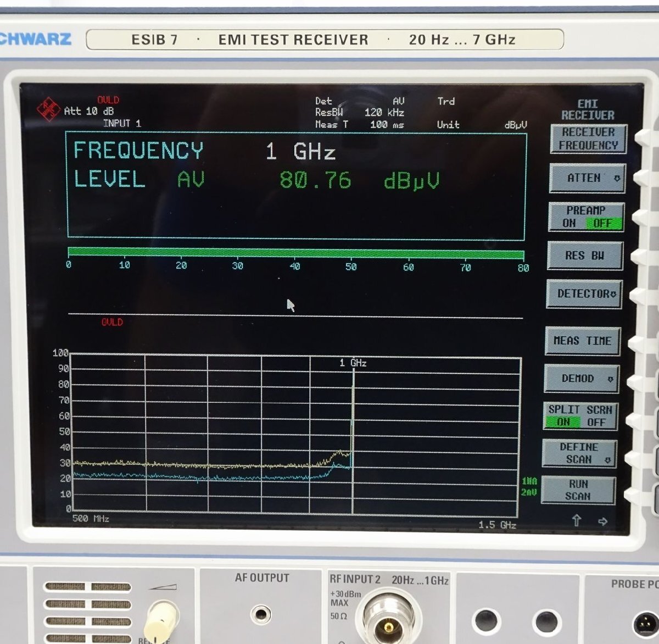Click the up arrow menu icon
This screenshot has width=659, height=644.
(576, 520)
